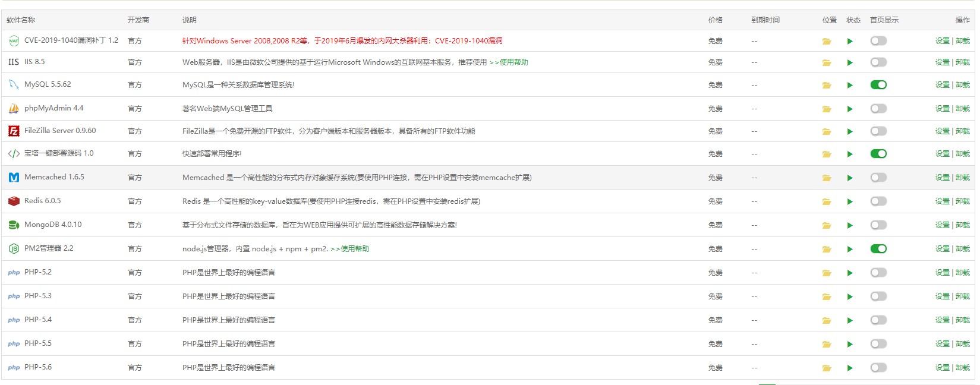Toggle homepage display for phpMyAdmin 4.4
Image resolution: width=980 pixels, height=385 pixels.
click(878, 109)
